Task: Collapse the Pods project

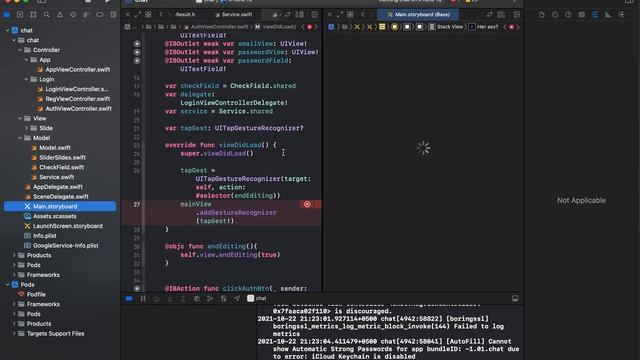Action: click(7, 284)
